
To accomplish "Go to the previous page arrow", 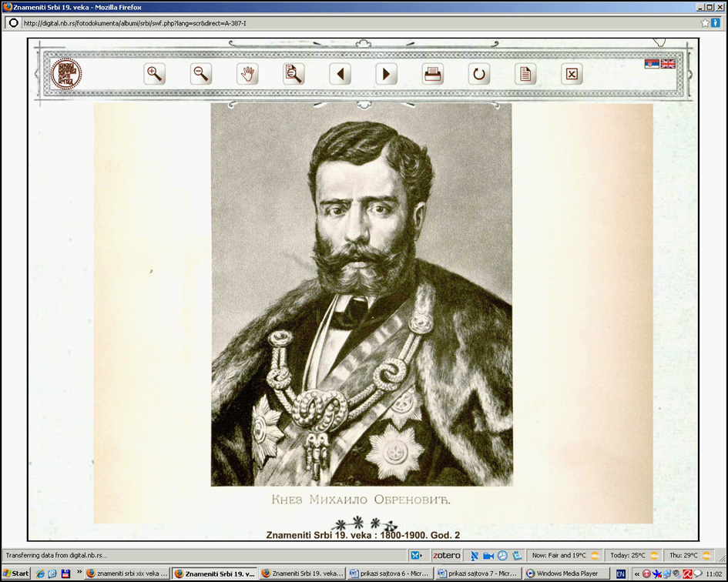I will 340,74.
